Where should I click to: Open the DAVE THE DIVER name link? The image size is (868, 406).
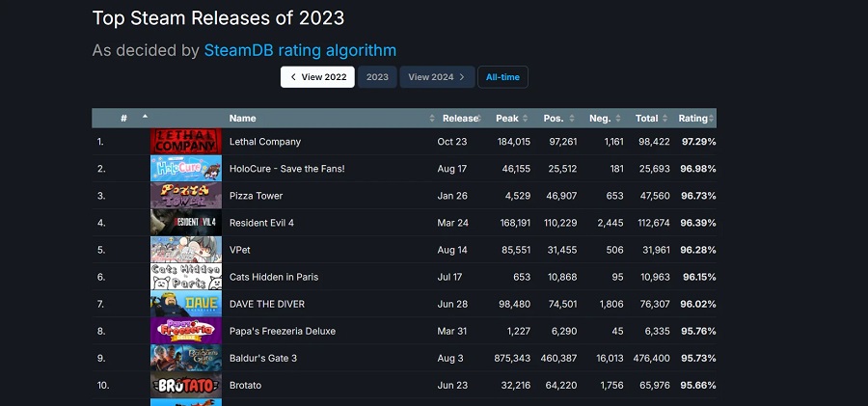tap(267, 305)
